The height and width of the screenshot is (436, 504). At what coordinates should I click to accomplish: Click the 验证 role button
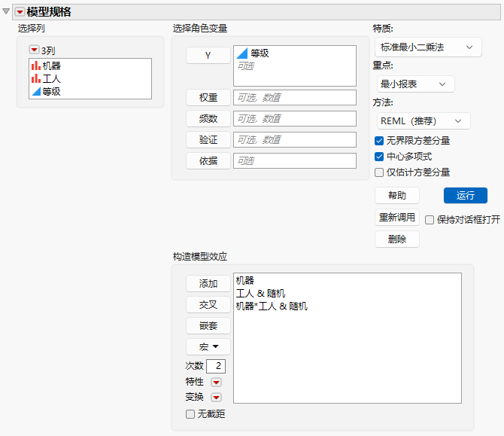coord(208,139)
